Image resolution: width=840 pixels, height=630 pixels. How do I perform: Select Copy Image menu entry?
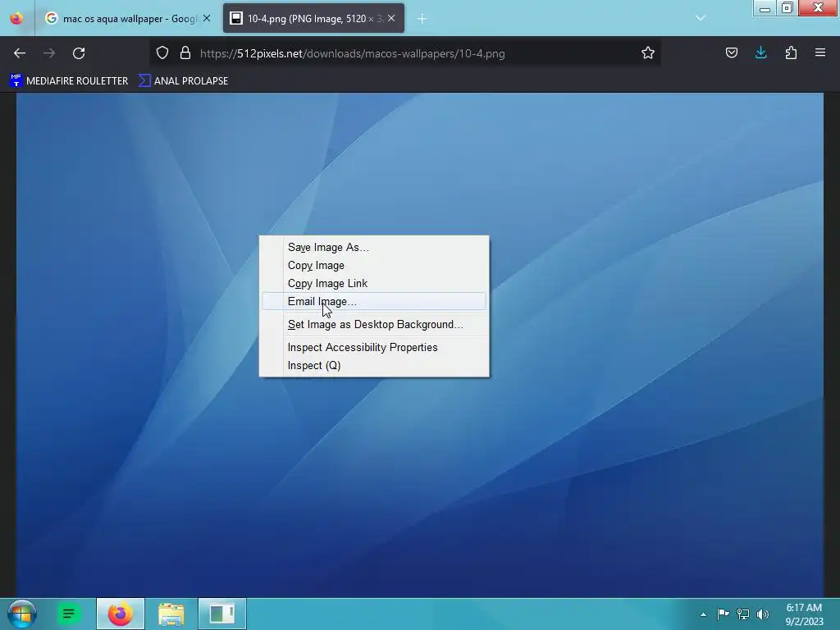pos(374,266)
